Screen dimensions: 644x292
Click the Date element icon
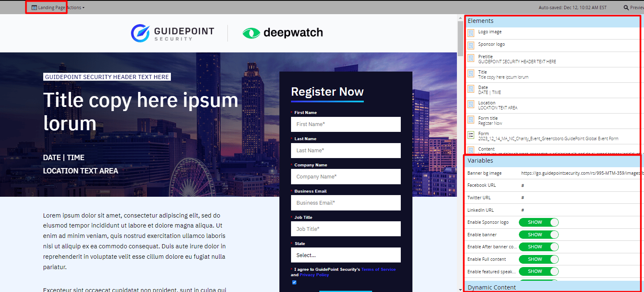(x=471, y=89)
